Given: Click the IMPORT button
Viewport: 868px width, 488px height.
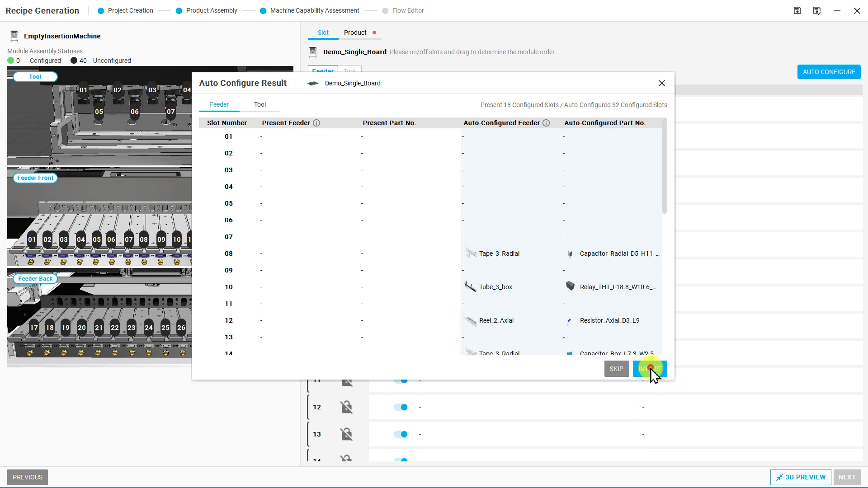Looking at the screenshot, I should [x=650, y=369].
